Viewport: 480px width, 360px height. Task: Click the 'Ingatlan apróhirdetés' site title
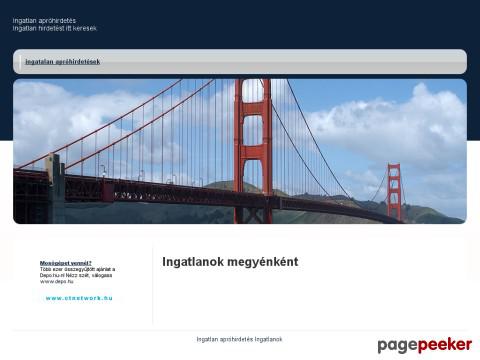[44, 21]
